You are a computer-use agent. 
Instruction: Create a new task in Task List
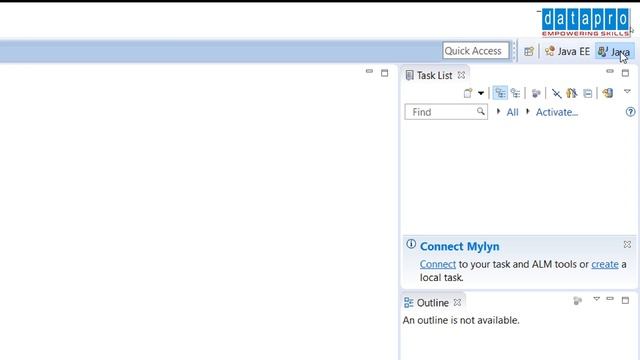[468, 93]
